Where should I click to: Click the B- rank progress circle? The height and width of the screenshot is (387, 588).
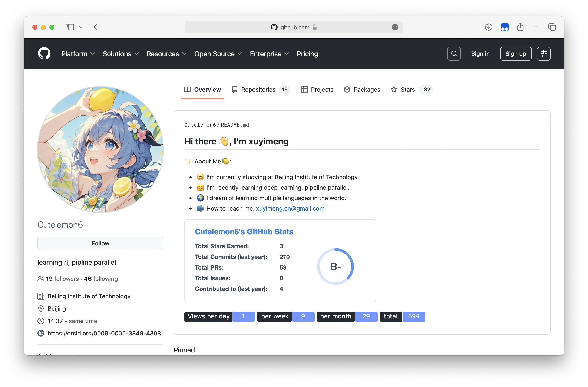click(335, 267)
